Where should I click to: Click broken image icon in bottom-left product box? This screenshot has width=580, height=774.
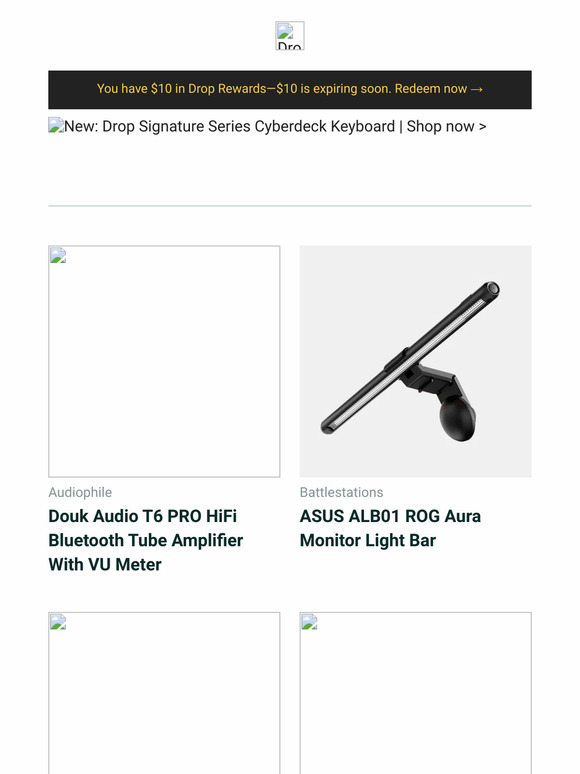[x=58, y=621]
